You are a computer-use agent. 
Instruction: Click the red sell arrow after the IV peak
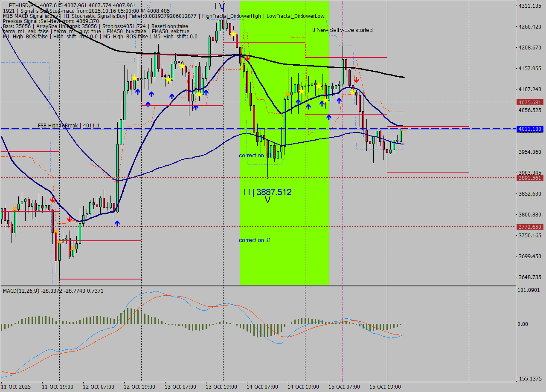(247, 58)
